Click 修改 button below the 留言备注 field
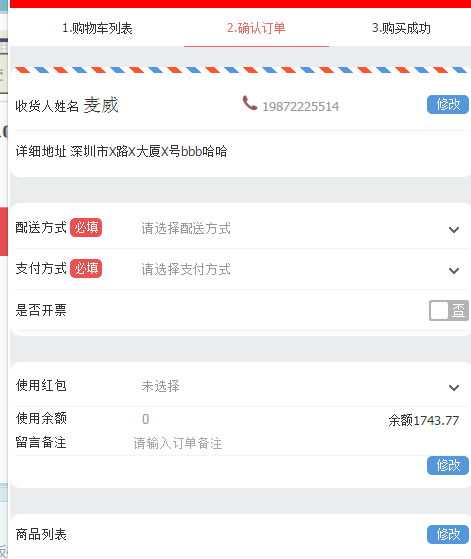Screen dimensions: 471x559 click(x=448, y=465)
